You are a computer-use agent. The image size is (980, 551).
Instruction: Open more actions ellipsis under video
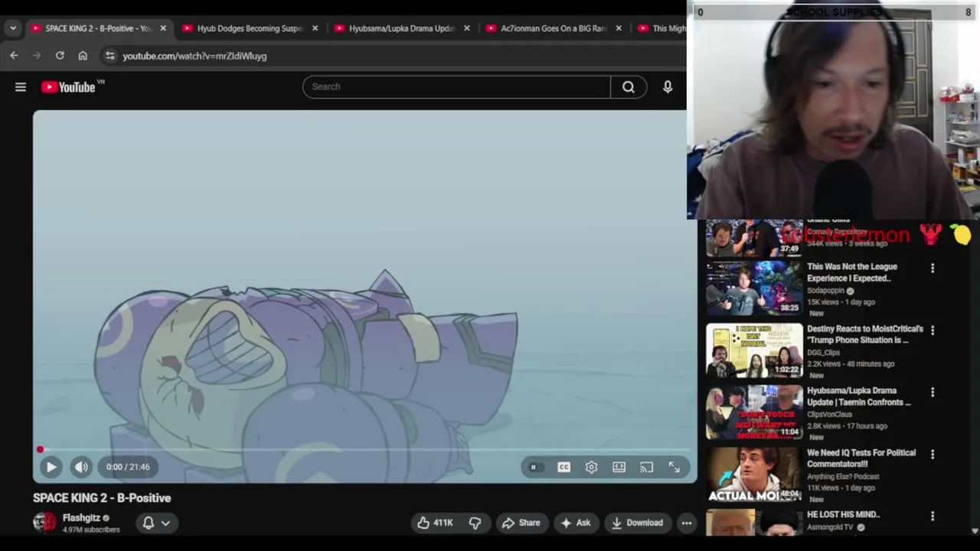tap(687, 523)
